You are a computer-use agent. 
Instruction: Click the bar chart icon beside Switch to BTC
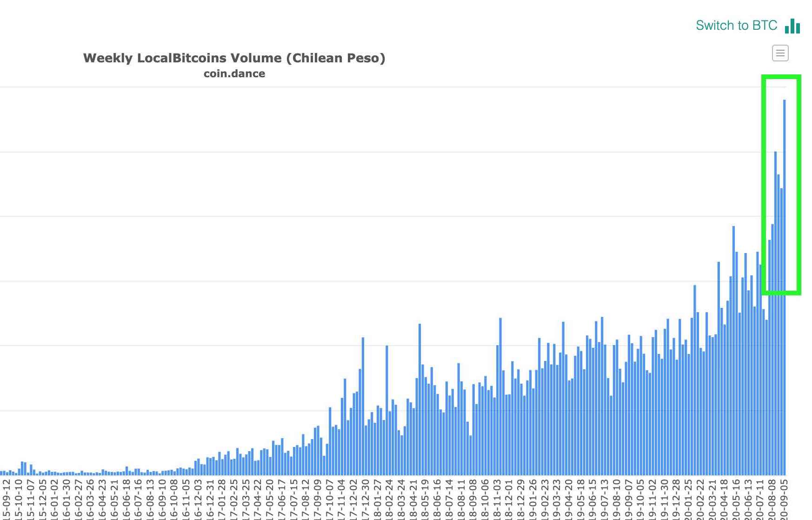(792, 26)
